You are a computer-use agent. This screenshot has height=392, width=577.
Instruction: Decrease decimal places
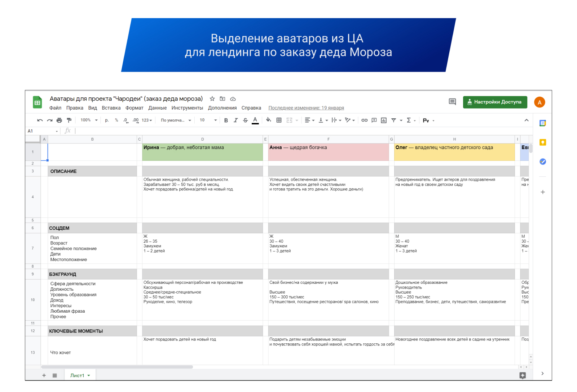coord(125,120)
